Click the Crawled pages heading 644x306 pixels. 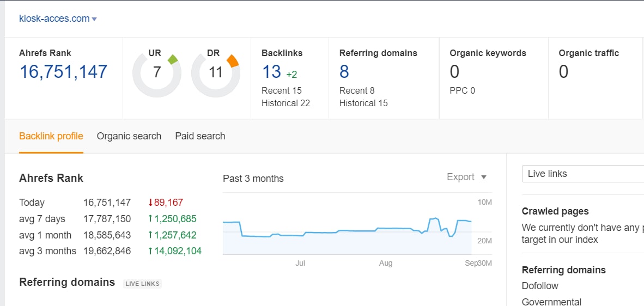click(555, 211)
